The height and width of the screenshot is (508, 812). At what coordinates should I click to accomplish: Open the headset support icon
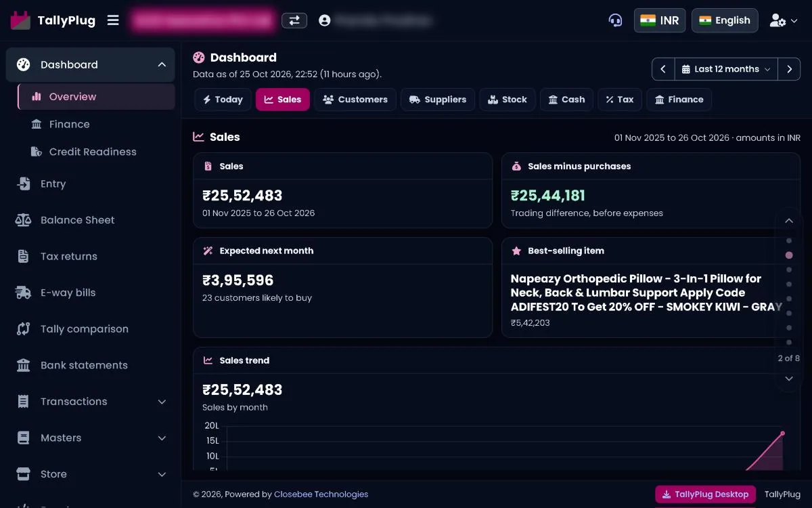click(615, 20)
